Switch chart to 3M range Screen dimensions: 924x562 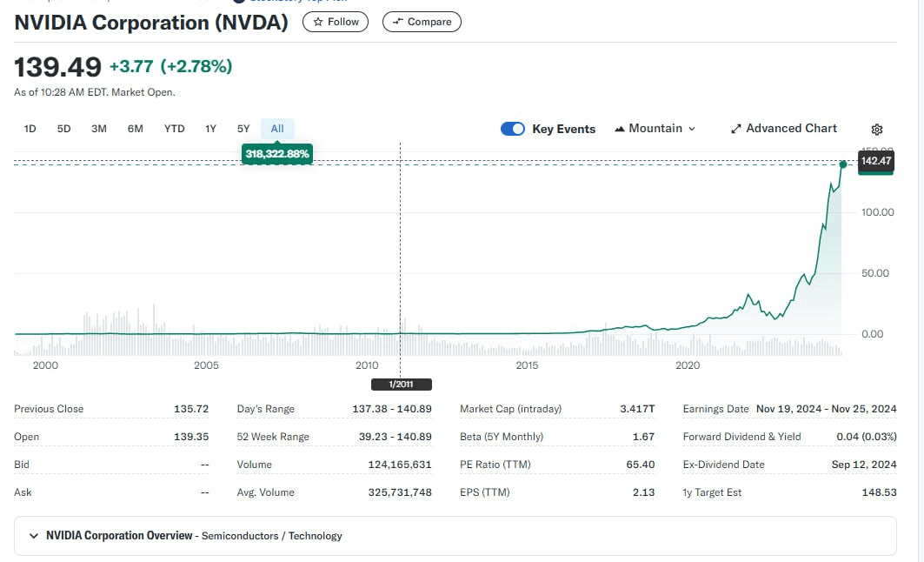pos(99,129)
